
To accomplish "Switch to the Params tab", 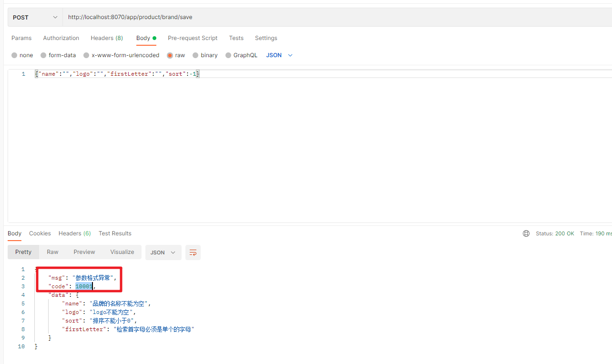I will (x=21, y=38).
